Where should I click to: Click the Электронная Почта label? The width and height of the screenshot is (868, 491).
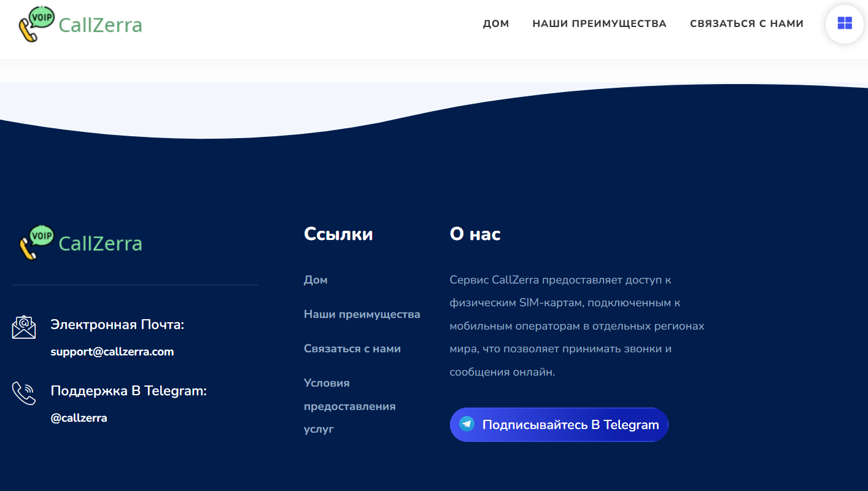117,325
